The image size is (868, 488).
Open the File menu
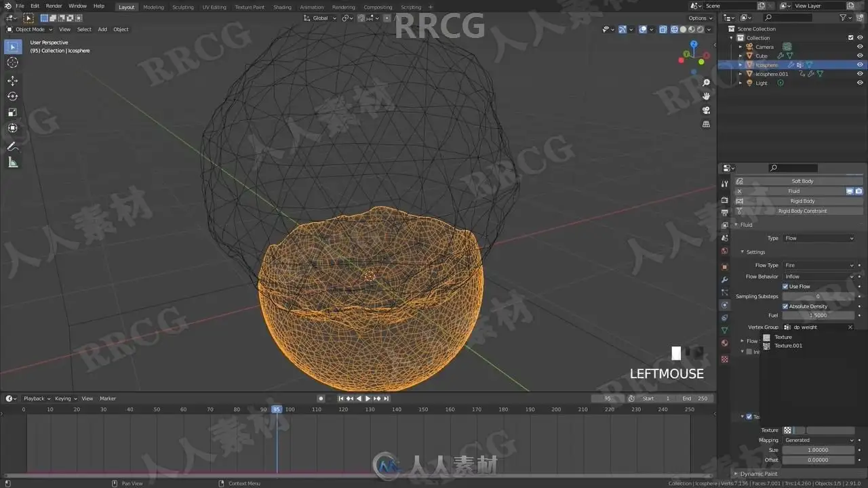pos(20,6)
